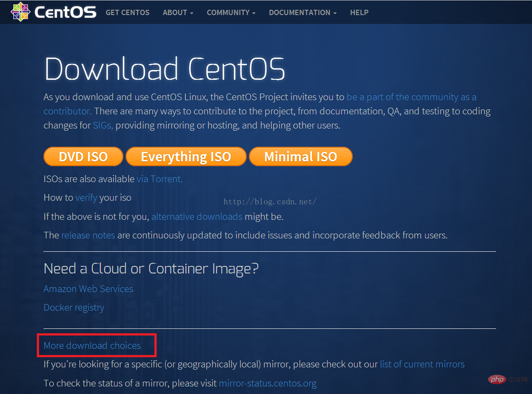Screen dimensions: 532x394
Task: Open the 'release notes' link
Action: coord(88,235)
